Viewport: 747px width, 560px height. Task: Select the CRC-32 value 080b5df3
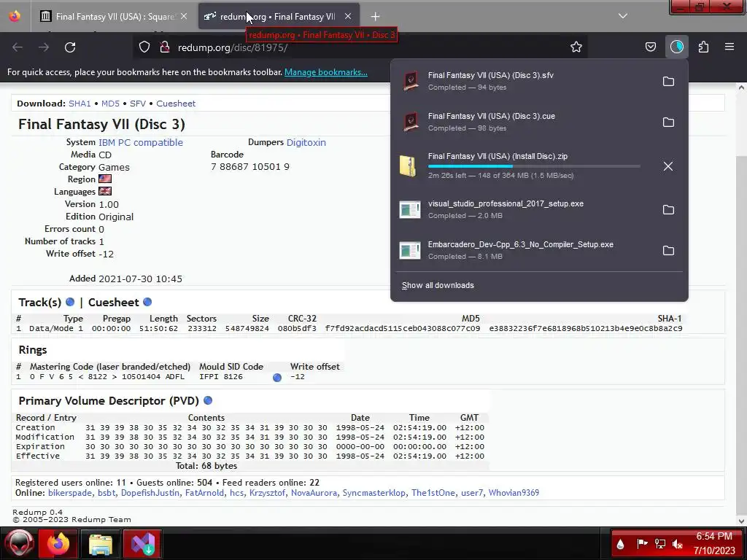[297, 329]
